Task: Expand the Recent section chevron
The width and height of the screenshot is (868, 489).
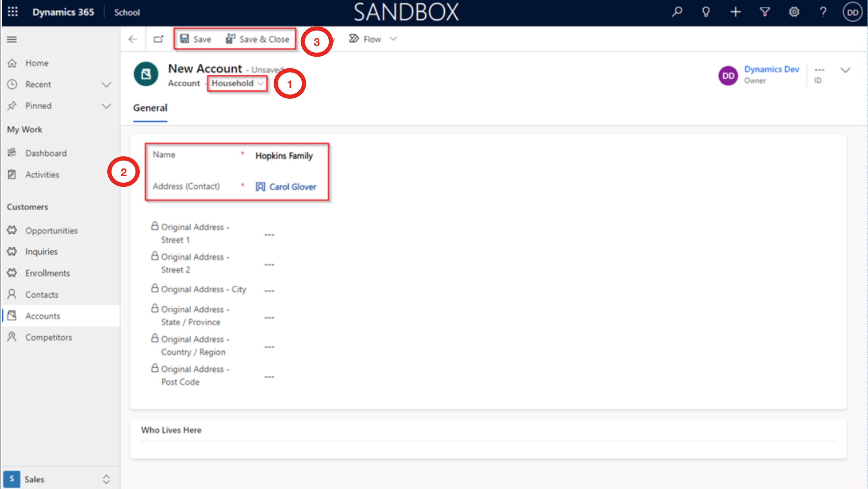Action: click(107, 84)
